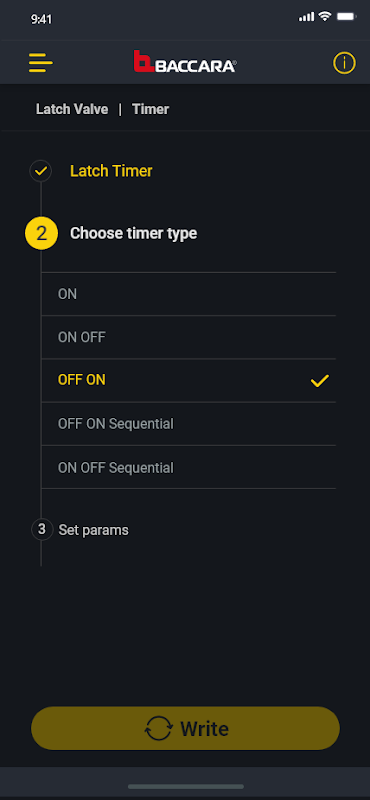Expand the Latch Timer step
Image resolution: width=370 pixels, height=800 pixels.
tap(111, 171)
